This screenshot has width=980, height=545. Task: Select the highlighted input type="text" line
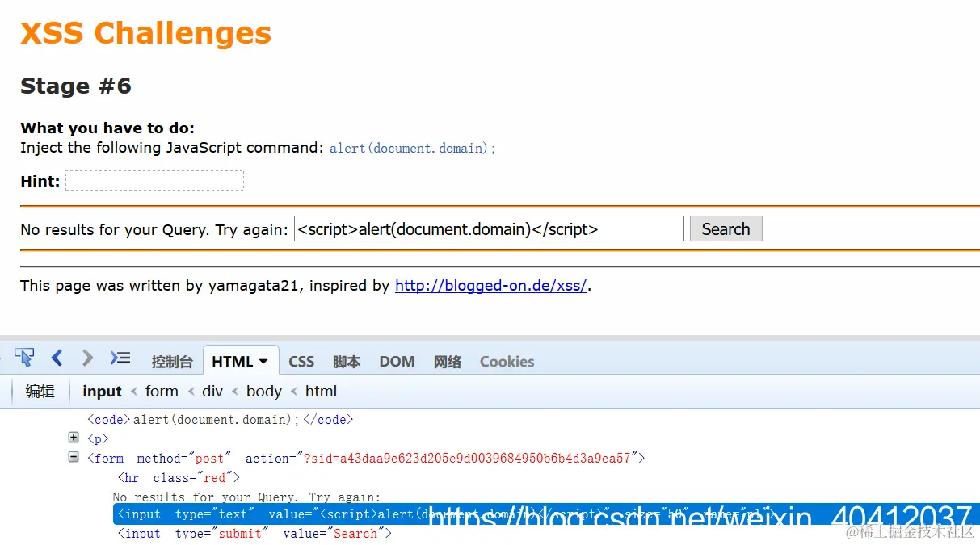pos(546,514)
